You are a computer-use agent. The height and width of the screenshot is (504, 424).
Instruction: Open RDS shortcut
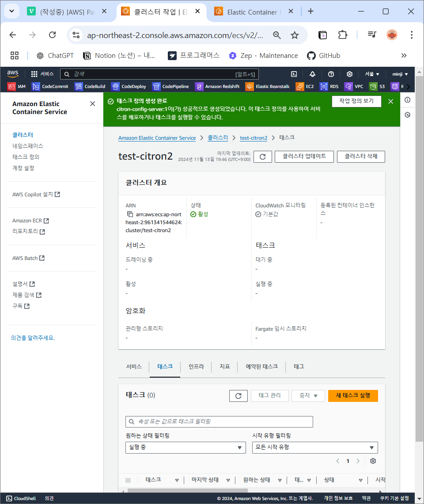[329, 87]
